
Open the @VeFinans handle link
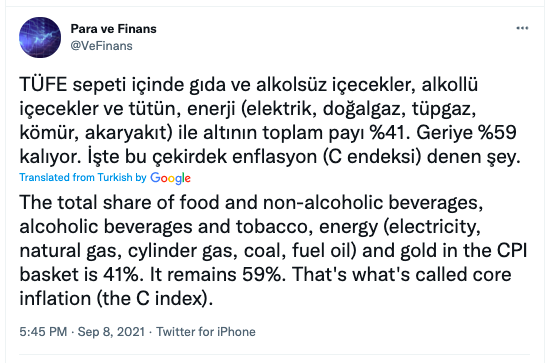pyautogui.click(x=102, y=46)
